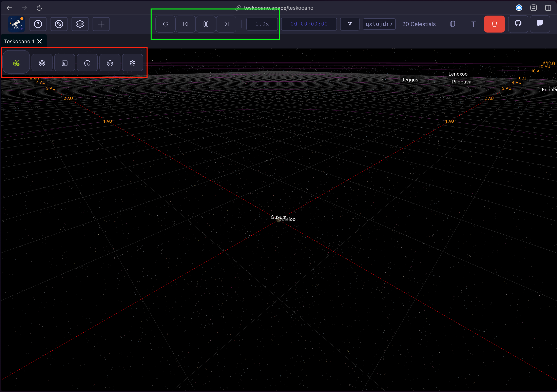Skip forward to next step

pos(226,24)
